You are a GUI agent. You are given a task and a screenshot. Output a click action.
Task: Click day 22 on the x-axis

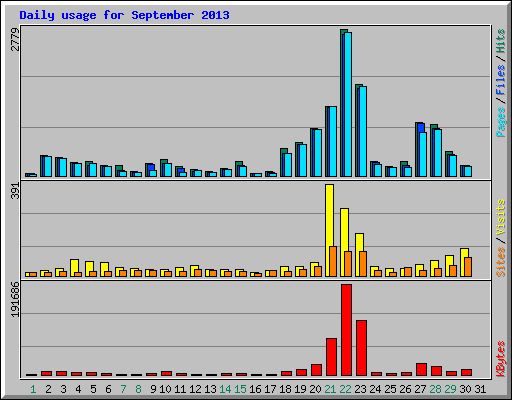pyautogui.click(x=346, y=389)
